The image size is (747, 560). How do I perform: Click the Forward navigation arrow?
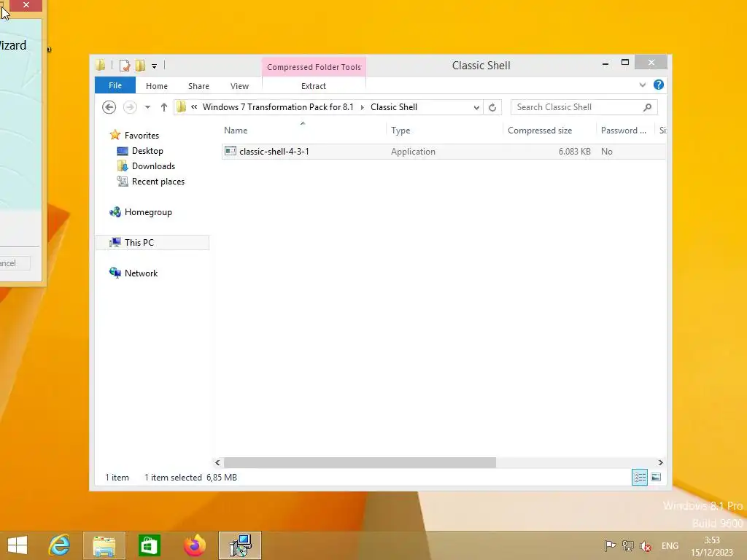coord(130,107)
